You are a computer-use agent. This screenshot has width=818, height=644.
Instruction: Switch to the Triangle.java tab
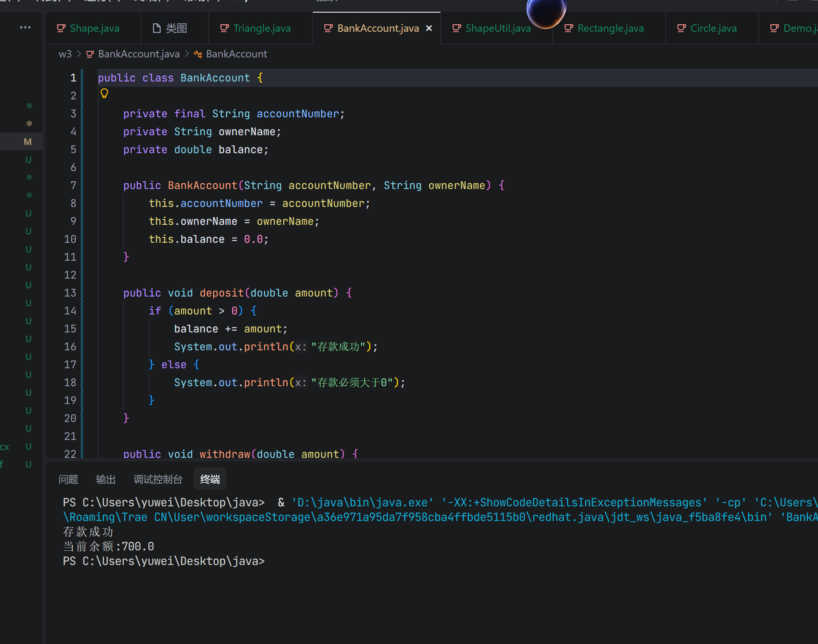point(262,28)
